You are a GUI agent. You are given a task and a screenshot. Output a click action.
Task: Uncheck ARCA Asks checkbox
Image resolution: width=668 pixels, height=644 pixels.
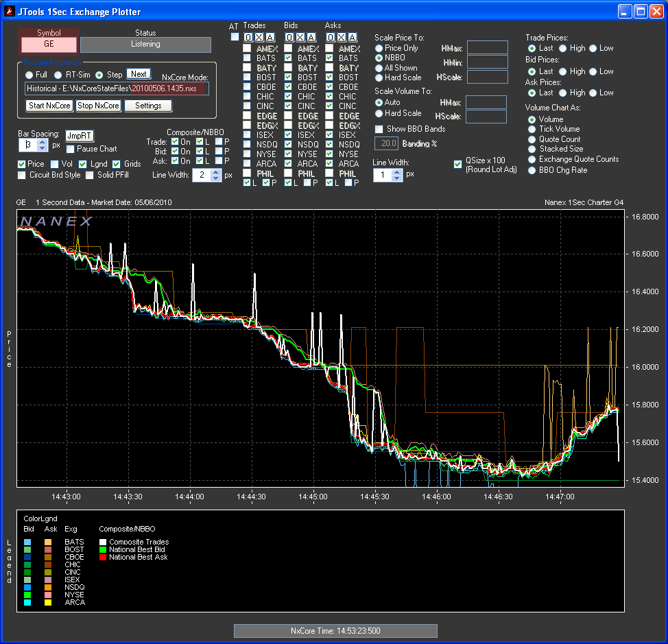click(329, 163)
